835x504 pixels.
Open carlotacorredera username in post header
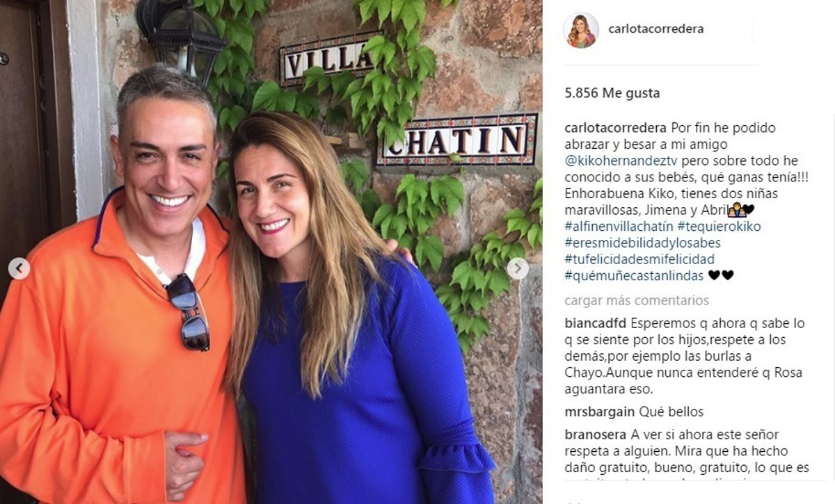655,29
